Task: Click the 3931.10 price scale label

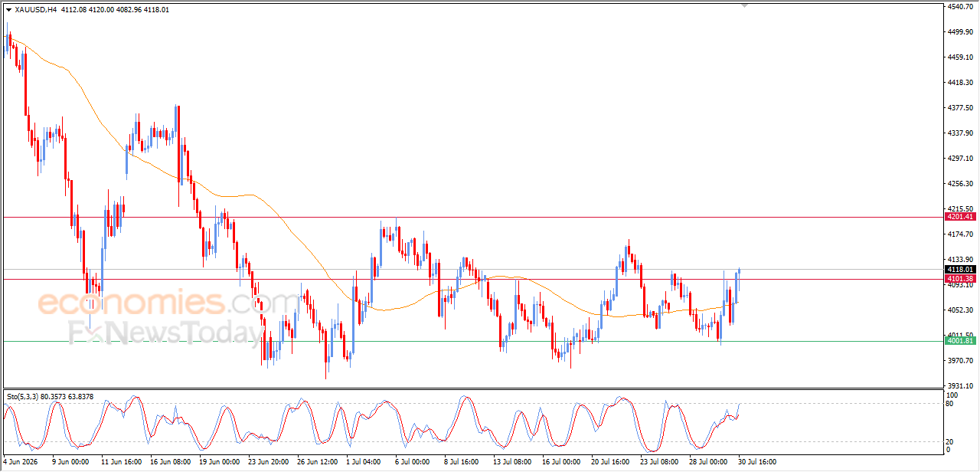Action: (x=960, y=385)
